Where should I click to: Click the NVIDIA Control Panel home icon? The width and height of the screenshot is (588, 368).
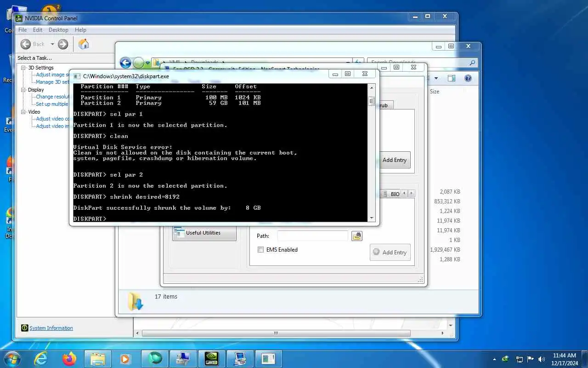point(84,44)
